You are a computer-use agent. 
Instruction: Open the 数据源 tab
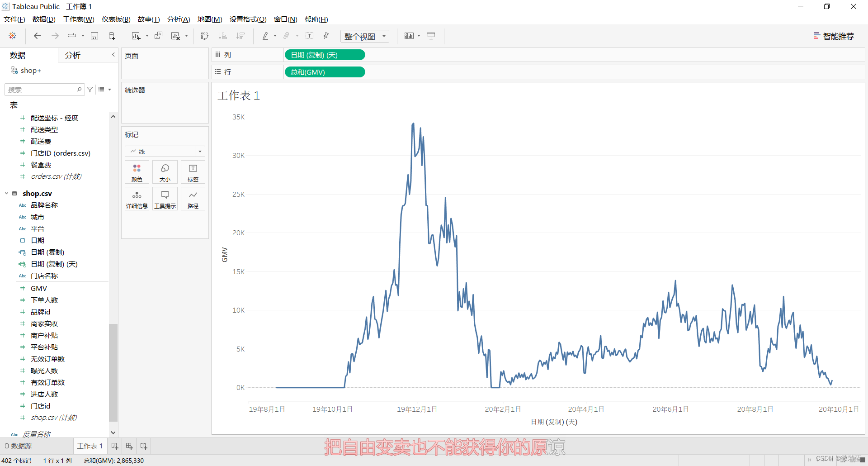point(18,446)
